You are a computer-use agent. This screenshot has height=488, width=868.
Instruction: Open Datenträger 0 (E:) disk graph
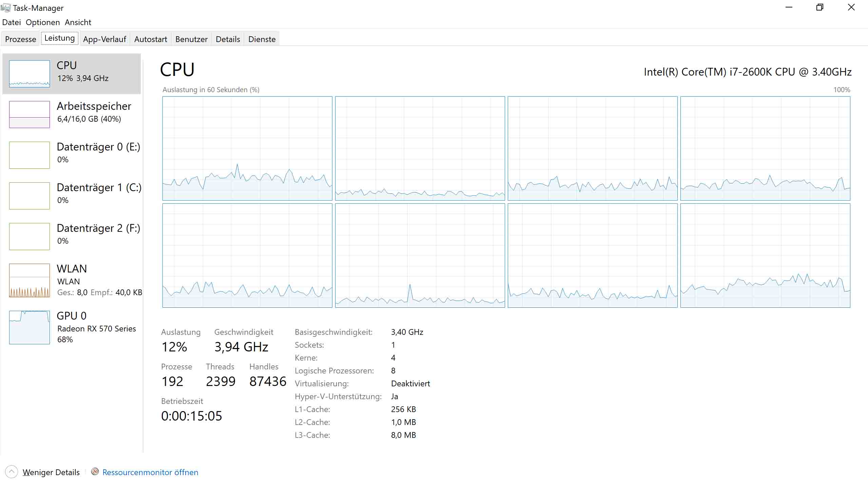coord(30,155)
